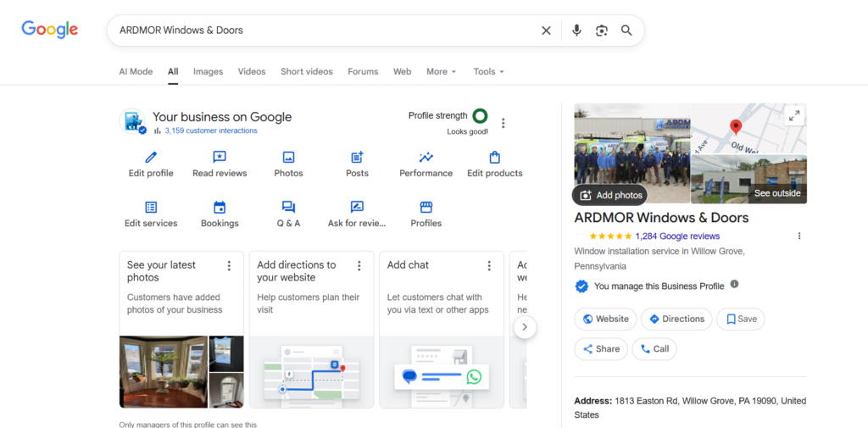Open options menu on Add chat card

(489, 266)
